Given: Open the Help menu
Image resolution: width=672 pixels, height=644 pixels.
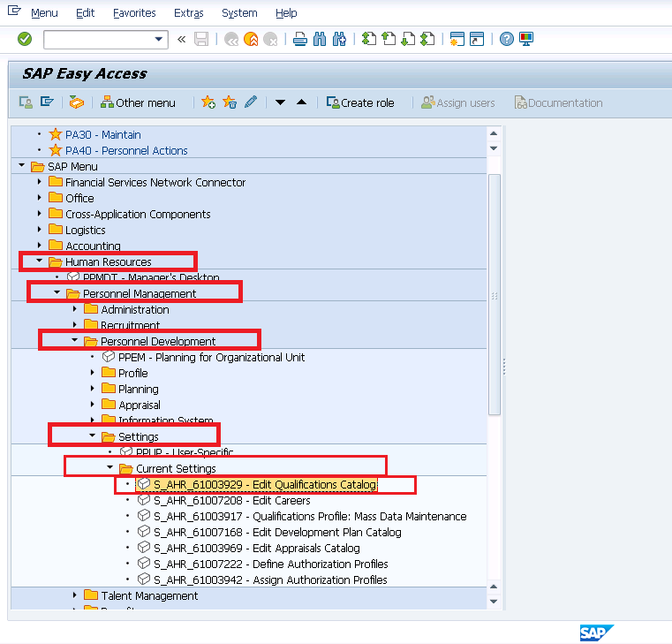Looking at the screenshot, I should (x=286, y=13).
